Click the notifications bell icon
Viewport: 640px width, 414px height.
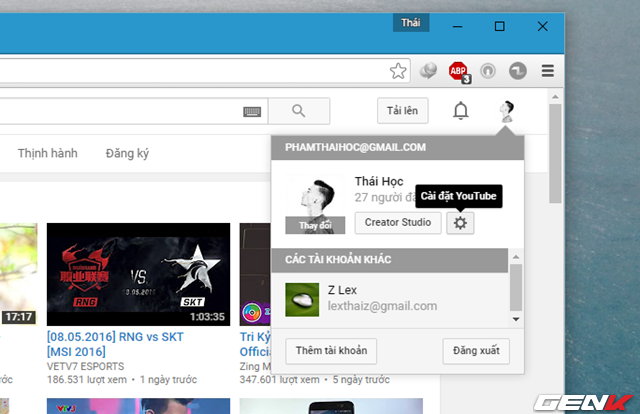(x=460, y=111)
